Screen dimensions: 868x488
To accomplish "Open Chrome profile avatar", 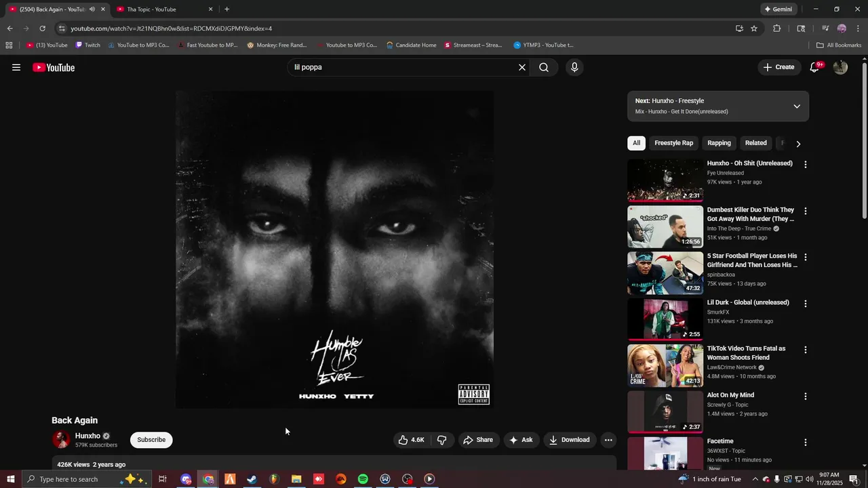I will [x=842, y=28].
